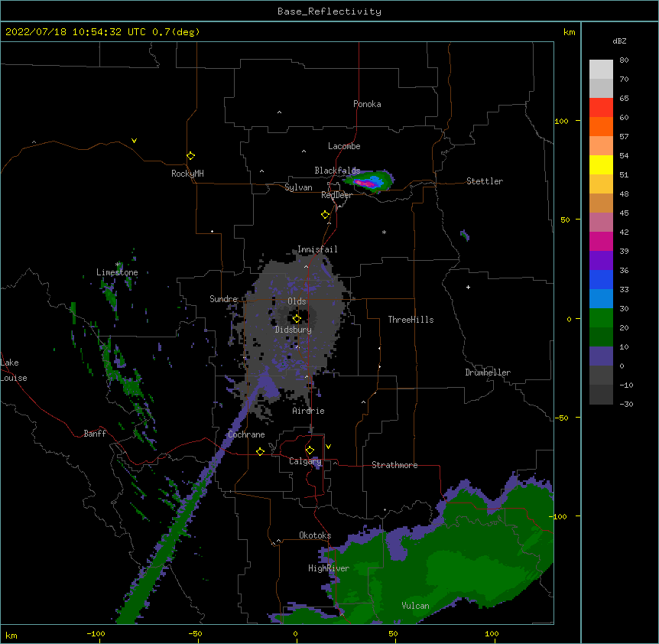Viewport: 659px width, 644px height.
Task: Click the Lake Louise label
Action: pyautogui.click(x=14, y=370)
